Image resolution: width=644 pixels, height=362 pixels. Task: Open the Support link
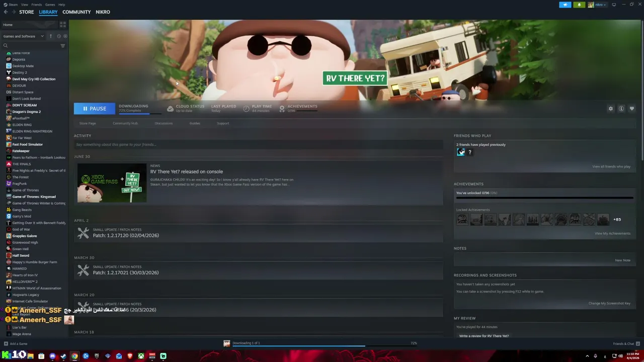223,123
